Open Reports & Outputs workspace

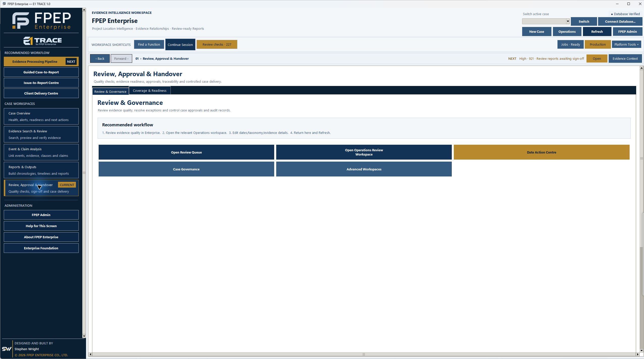pos(41,170)
